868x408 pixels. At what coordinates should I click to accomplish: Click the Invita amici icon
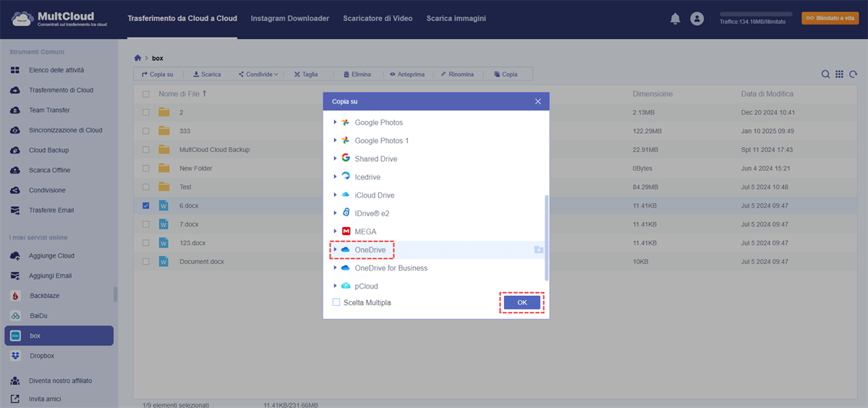click(15, 399)
